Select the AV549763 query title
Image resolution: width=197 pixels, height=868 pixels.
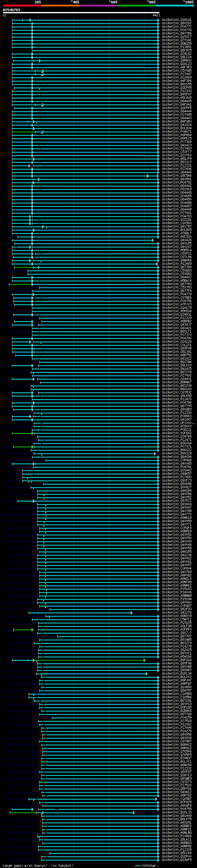(11, 10)
